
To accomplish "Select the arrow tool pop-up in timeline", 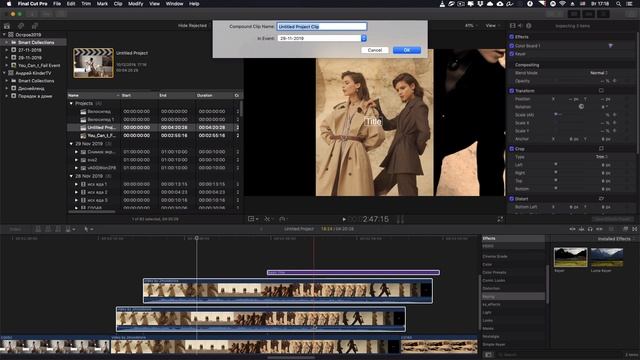I will [x=89, y=229].
